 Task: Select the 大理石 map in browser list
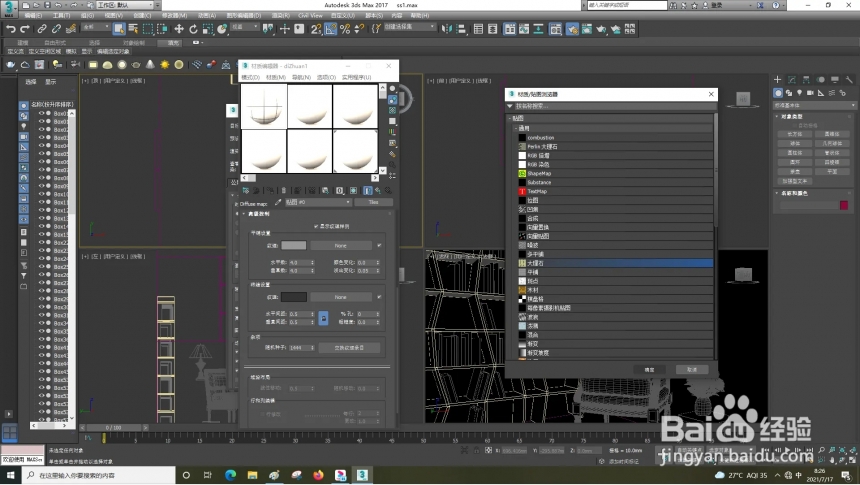pyautogui.click(x=615, y=263)
